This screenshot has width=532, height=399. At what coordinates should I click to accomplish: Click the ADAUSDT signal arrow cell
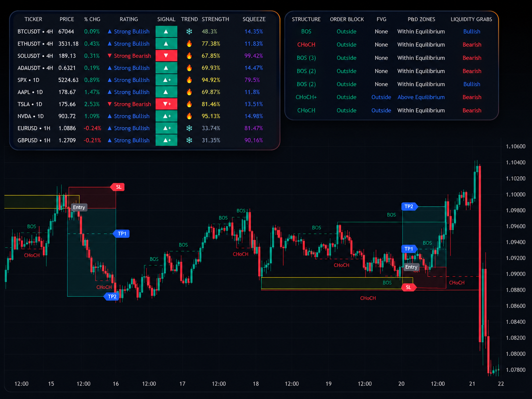166,68
